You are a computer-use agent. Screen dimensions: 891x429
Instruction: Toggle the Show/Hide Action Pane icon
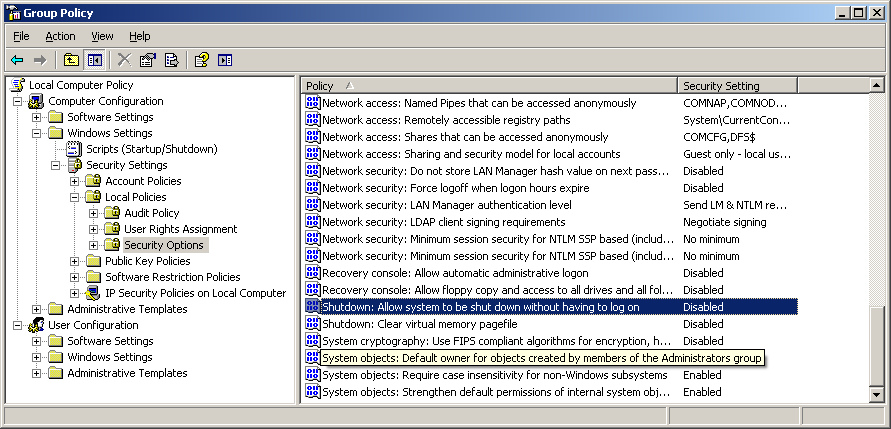[225, 60]
